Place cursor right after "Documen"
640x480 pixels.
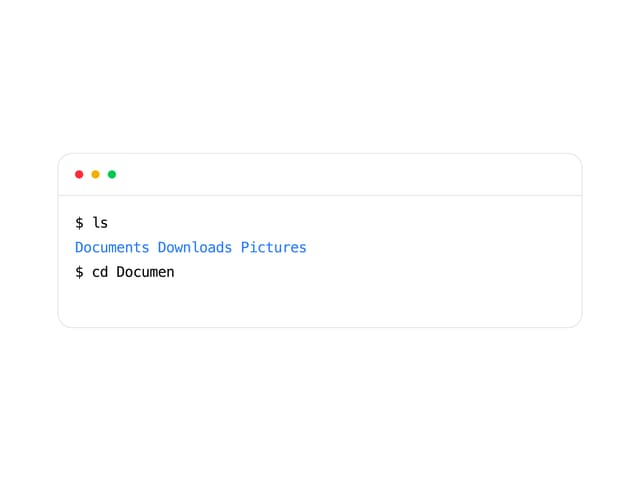coord(176,272)
